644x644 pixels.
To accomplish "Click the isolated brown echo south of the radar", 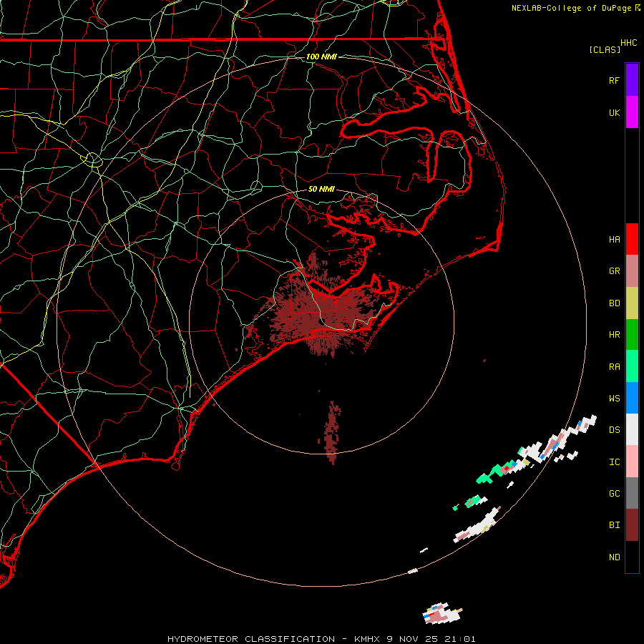I will coord(332,432).
